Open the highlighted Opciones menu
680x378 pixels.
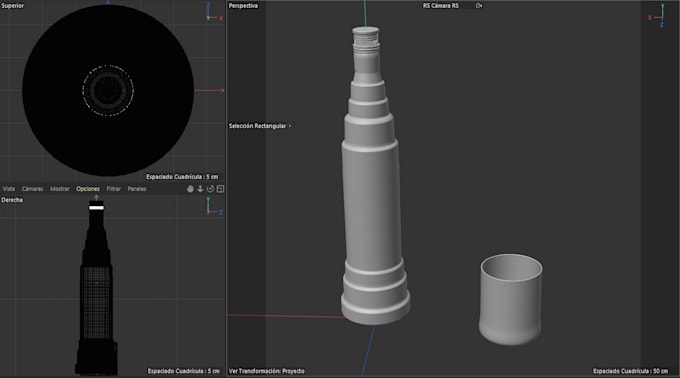point(88,189)
